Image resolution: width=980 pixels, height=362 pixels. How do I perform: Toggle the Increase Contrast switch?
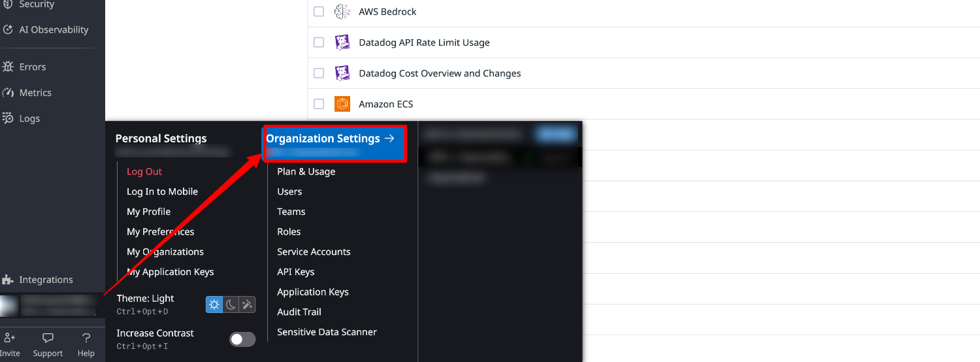(x=242, y=339)
